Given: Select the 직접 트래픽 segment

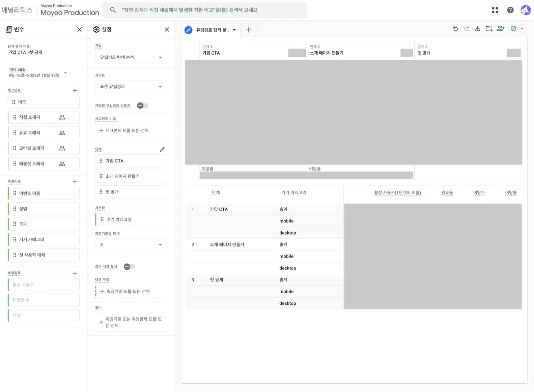Looking at the screenshot, I should [44, 117].
